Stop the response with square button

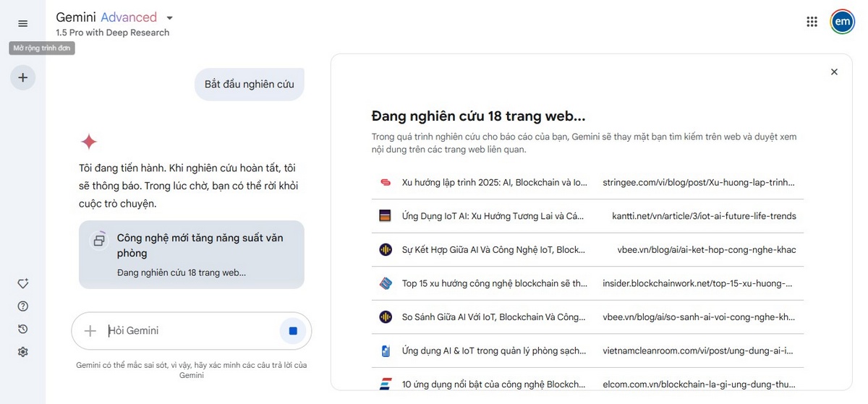pyautogui.click(x=293, y=330)
